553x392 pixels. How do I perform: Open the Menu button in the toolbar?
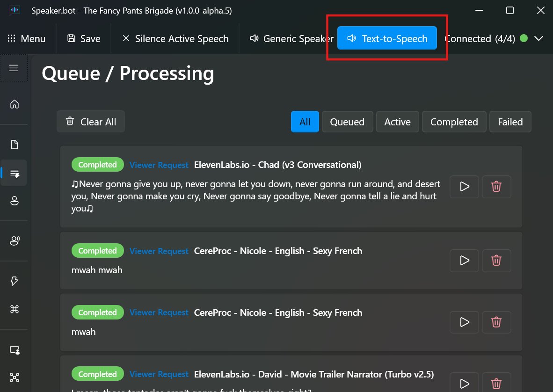27,38
